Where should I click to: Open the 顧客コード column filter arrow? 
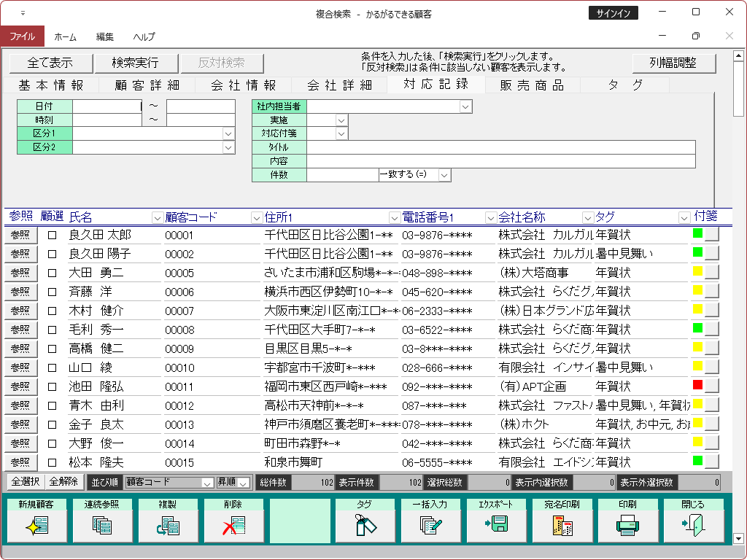256,217
